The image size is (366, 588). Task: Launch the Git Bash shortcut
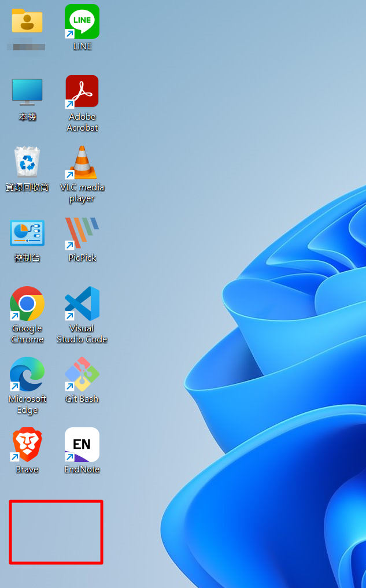tap(82, 374)
